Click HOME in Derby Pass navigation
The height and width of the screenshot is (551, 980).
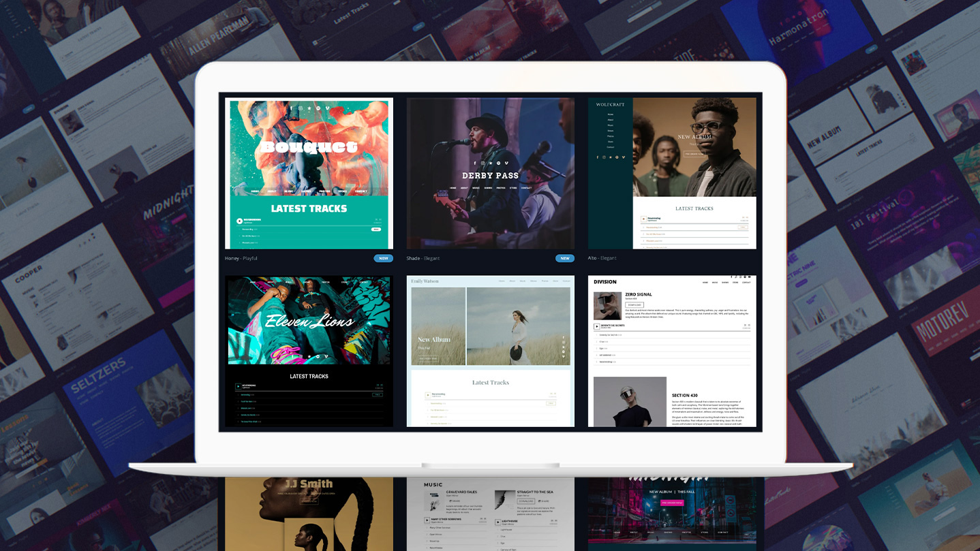[453, 187]
